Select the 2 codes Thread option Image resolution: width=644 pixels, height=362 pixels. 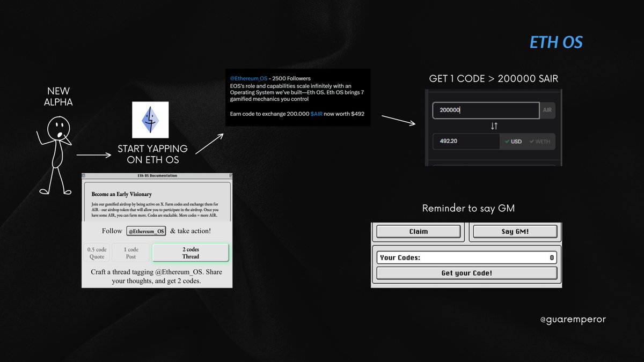[191, 253]
